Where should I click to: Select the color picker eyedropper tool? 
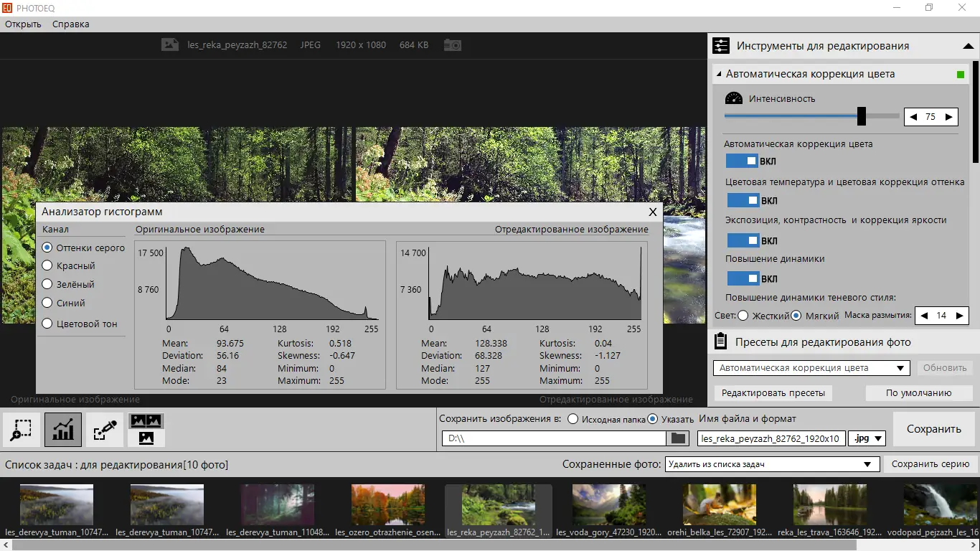[105, 430]
